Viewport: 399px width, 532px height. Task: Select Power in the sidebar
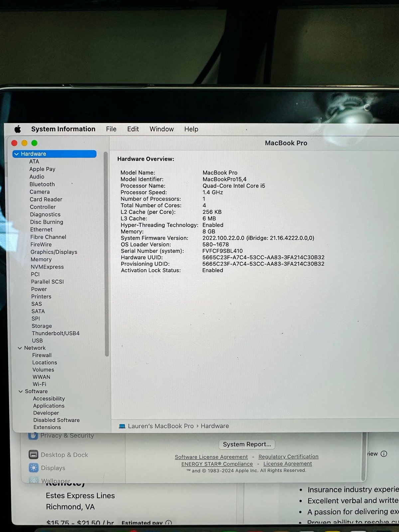39,289
